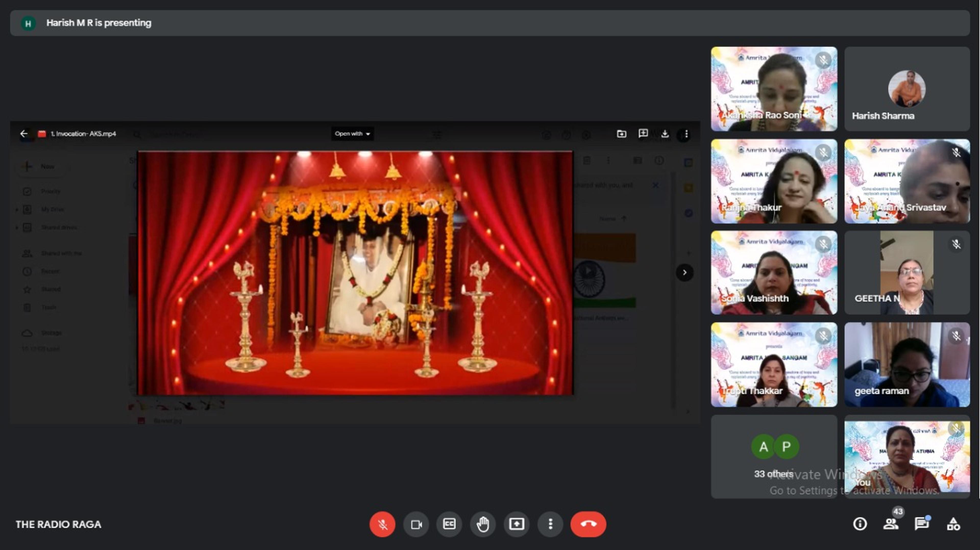980x550 pixels.
Task: Select Shared drives in Drive sidebar
Action: coord(59,228)
